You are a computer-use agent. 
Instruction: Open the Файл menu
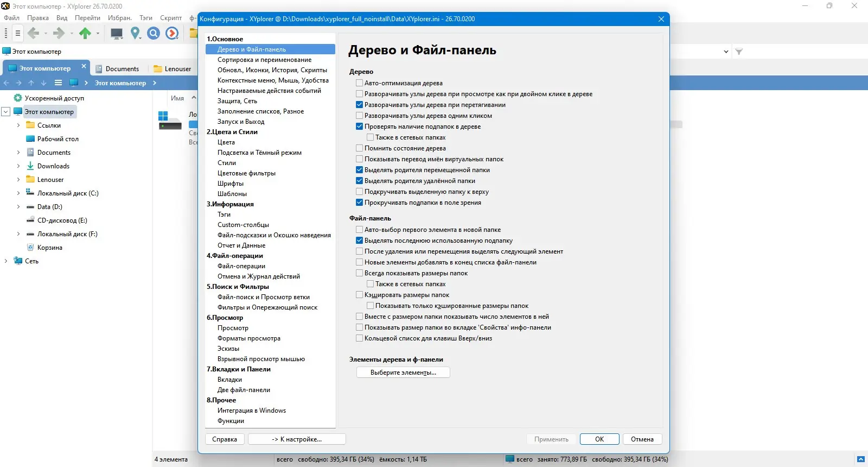[x=12, y=18]
